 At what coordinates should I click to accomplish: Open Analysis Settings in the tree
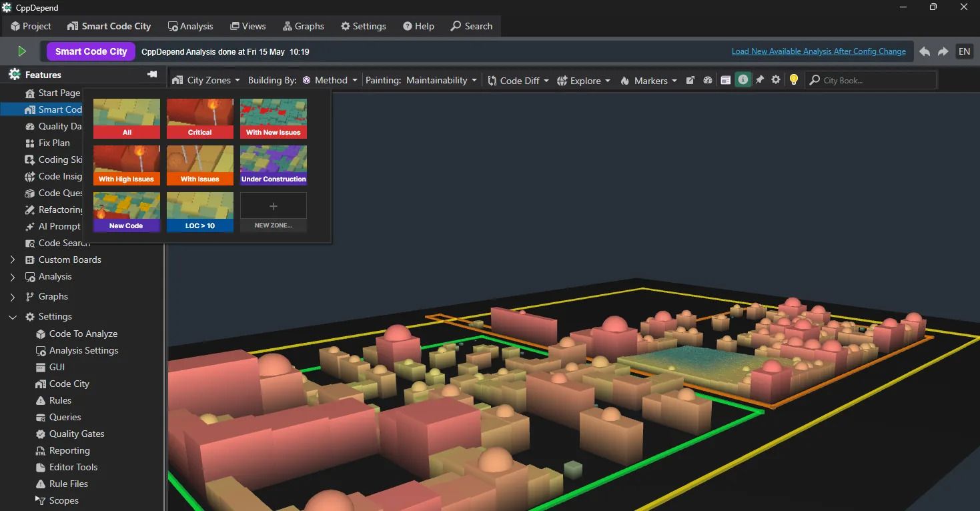(x=77, y=350)
